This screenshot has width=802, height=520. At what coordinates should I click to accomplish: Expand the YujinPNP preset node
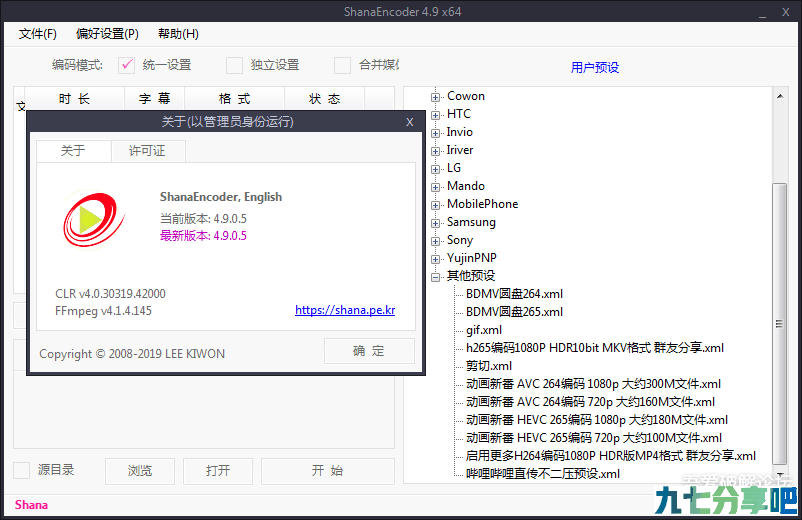pos(435,259)
